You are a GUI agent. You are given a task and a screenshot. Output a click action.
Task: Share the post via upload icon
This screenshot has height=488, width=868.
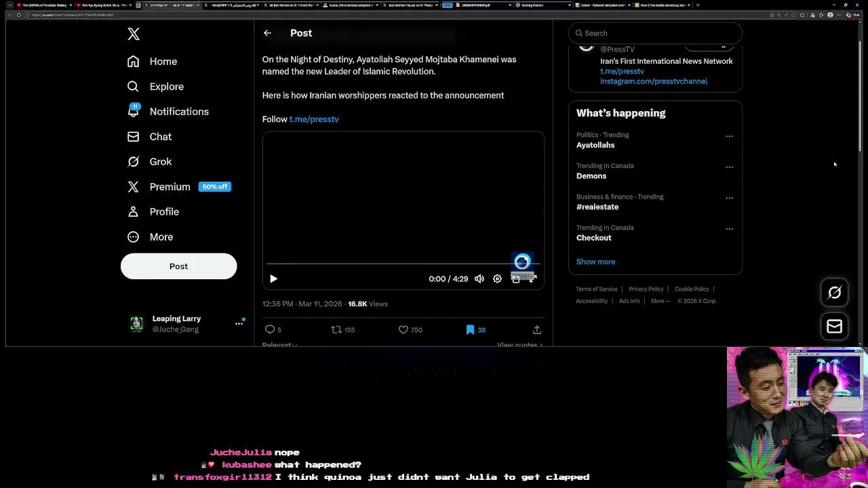tap(537, 330)
